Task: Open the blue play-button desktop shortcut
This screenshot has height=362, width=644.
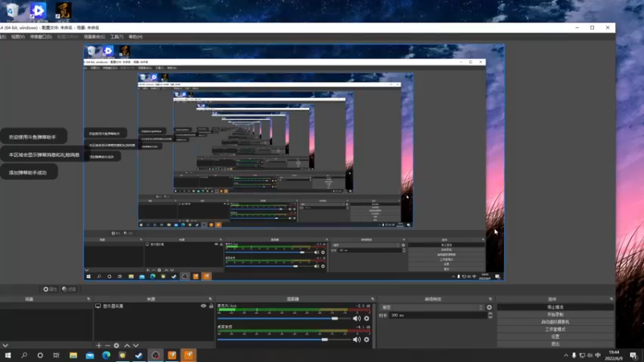Action: click(x=38, y=11)
